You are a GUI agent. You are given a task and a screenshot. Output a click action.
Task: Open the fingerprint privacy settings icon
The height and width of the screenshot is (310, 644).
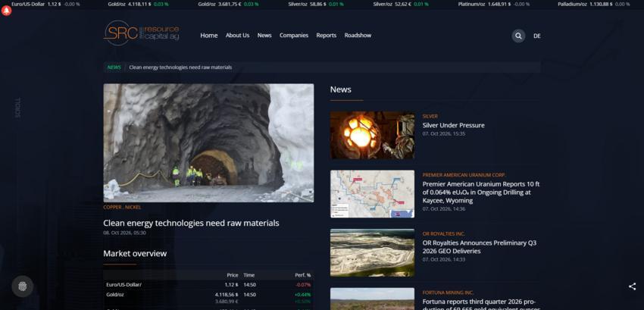click(x=23, y=287)
